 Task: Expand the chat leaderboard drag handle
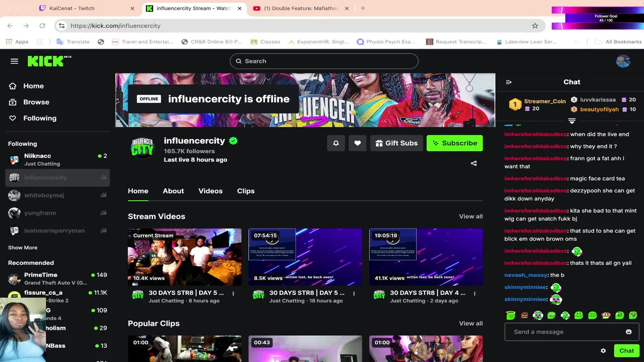click(x=572, y=121)
